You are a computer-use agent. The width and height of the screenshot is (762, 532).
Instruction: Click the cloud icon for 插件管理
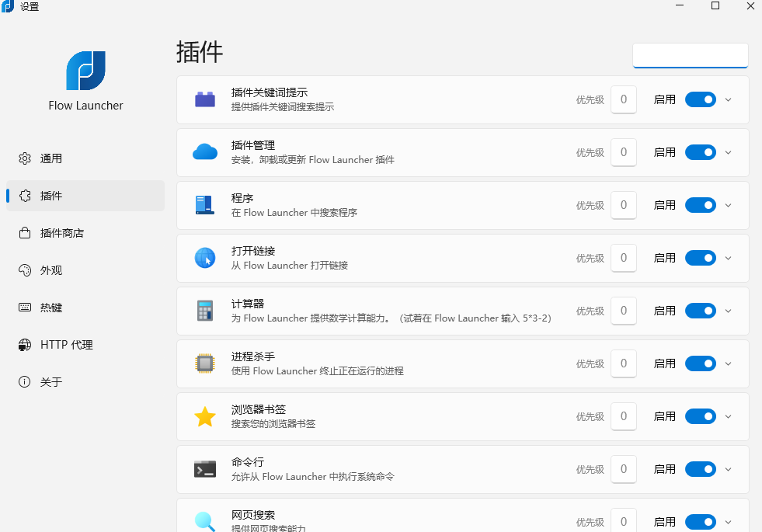pyautogui.click(x=204, y=152)
